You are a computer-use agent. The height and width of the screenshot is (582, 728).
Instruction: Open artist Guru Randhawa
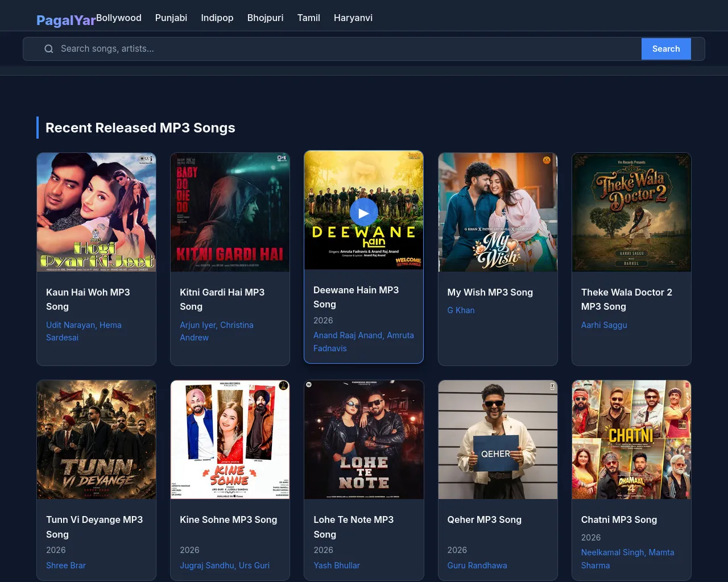click(x=477, y=566)
